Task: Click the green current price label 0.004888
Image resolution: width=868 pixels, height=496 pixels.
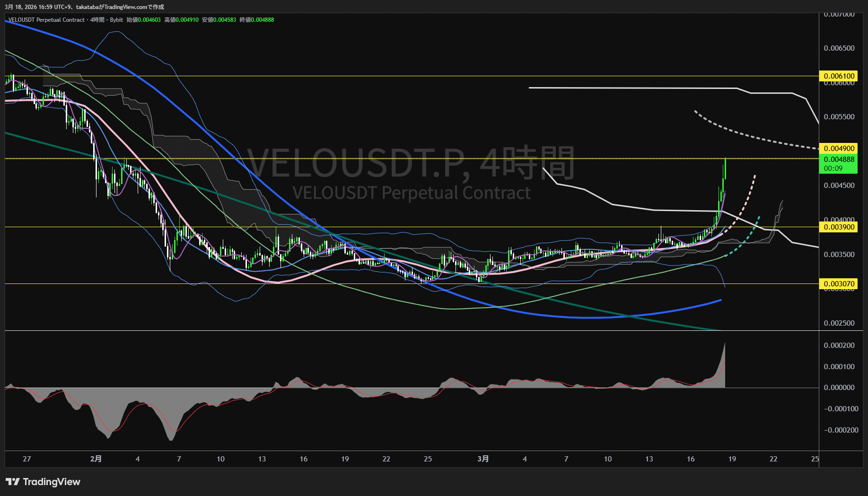Action: (839, 159)
